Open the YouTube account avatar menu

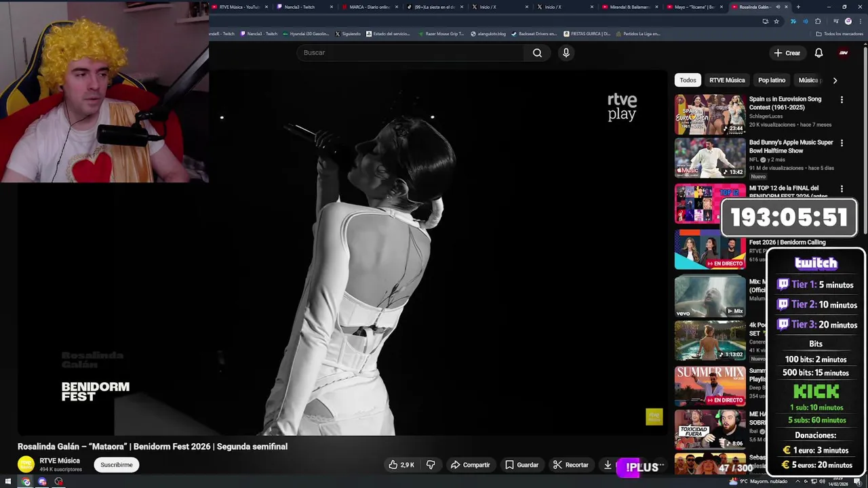click(x=844, y=53)
